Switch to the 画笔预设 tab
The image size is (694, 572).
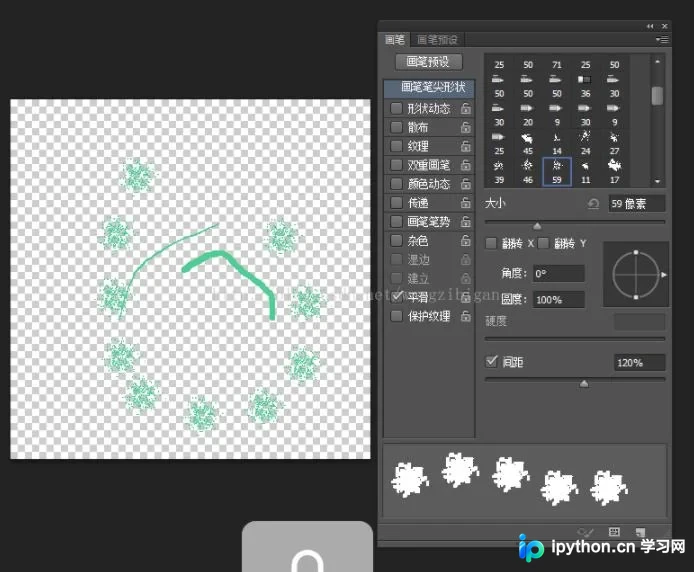(x=437, y=40)
